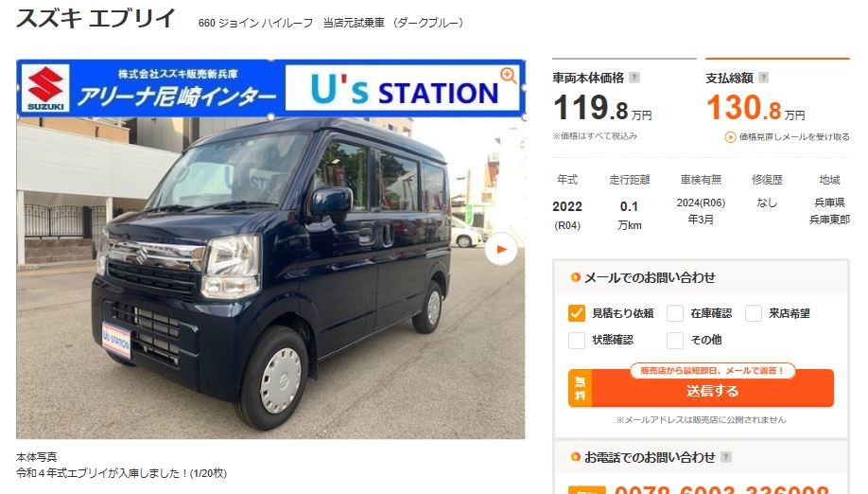This screenshot has height=494, width=868.
Task: Open help icon beside お電話でのお問い合わせ
Action: click(x=726, y=457)
